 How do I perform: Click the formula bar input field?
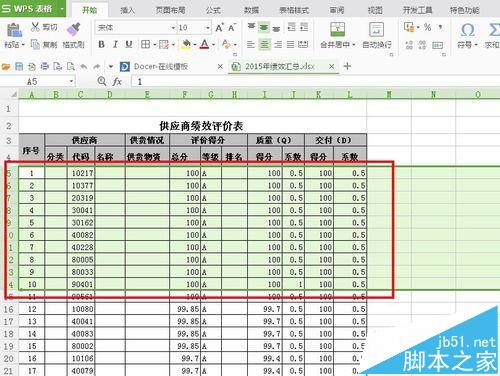click(x=315, y=81)
